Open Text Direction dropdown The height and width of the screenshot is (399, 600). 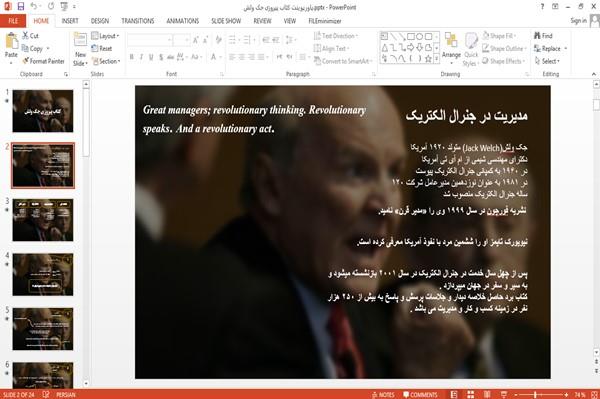(x=336, y=36)
